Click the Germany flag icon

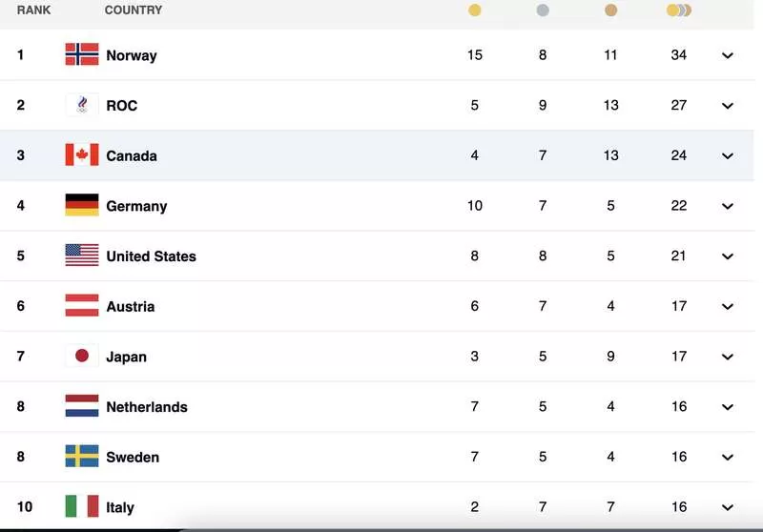coord(82,205)
